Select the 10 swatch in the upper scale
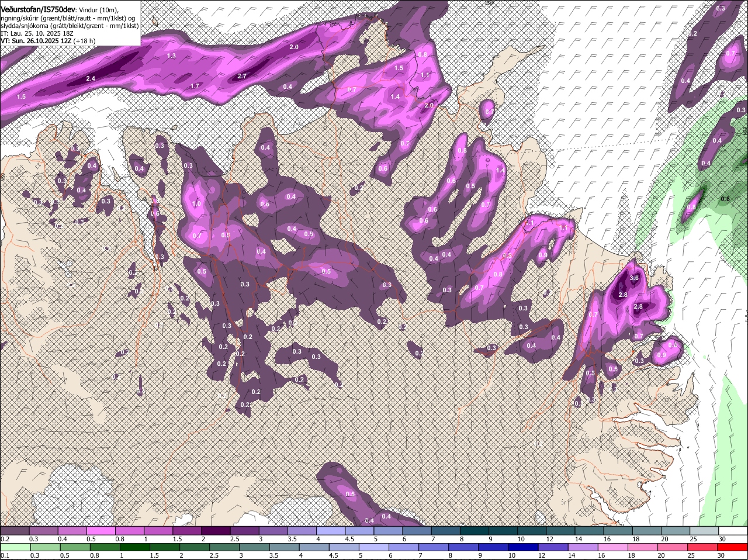The image size is (748, 560). tap(532, 530)
